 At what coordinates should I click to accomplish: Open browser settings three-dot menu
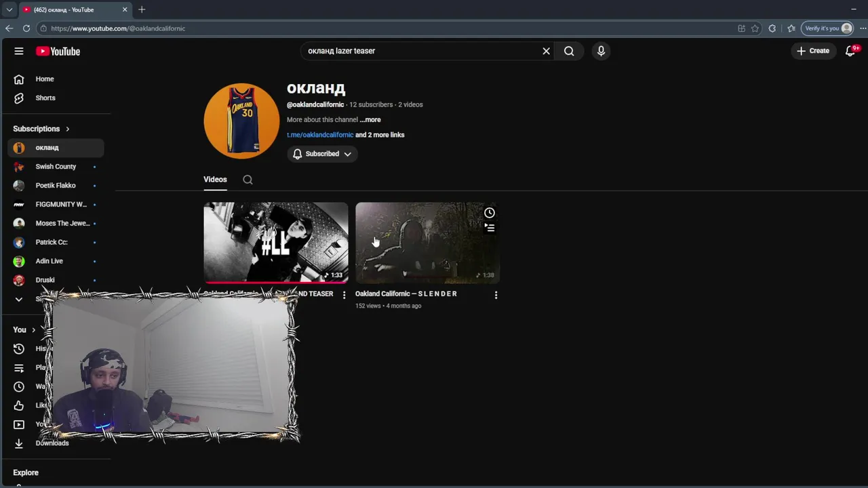click(863, 28)
